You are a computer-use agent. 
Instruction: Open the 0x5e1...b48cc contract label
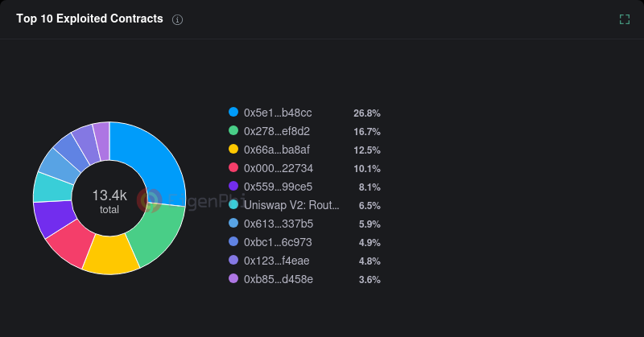tap(278, 113)
